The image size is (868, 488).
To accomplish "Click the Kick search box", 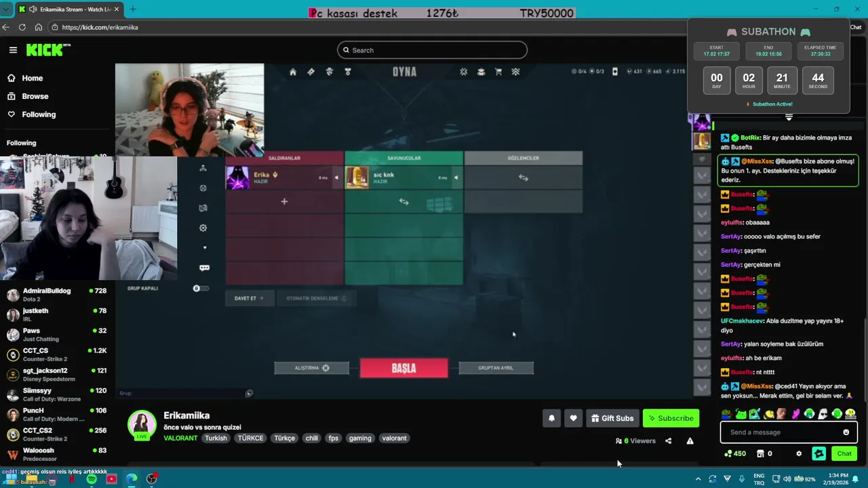I will click(432, 50).
